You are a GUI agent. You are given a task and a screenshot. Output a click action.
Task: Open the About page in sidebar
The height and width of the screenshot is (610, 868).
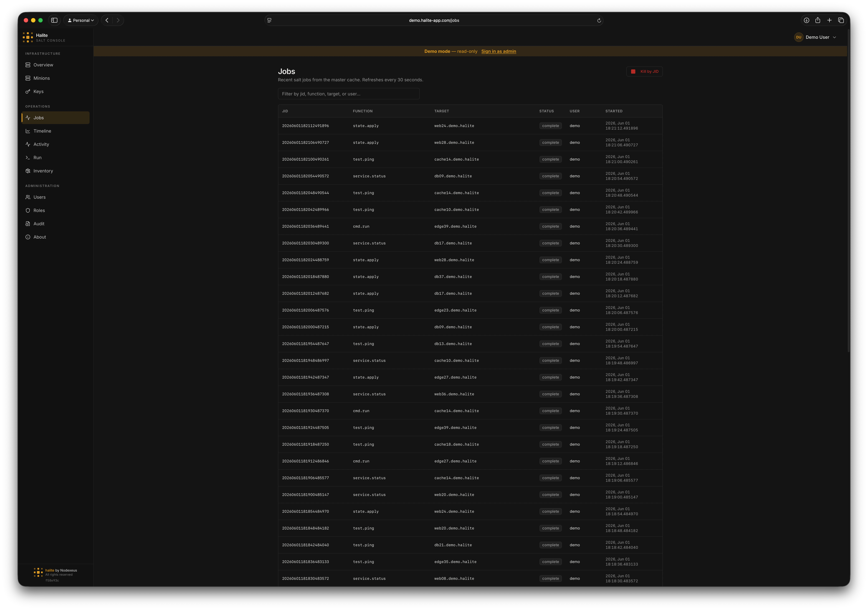pyautogui.click(x=56, y=237)
